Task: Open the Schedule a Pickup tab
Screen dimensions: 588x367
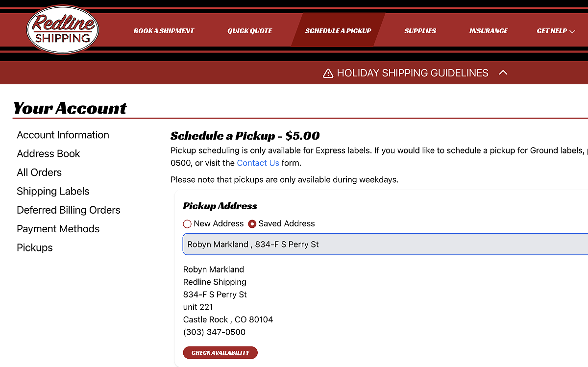Action: click(x=338, y=30)
